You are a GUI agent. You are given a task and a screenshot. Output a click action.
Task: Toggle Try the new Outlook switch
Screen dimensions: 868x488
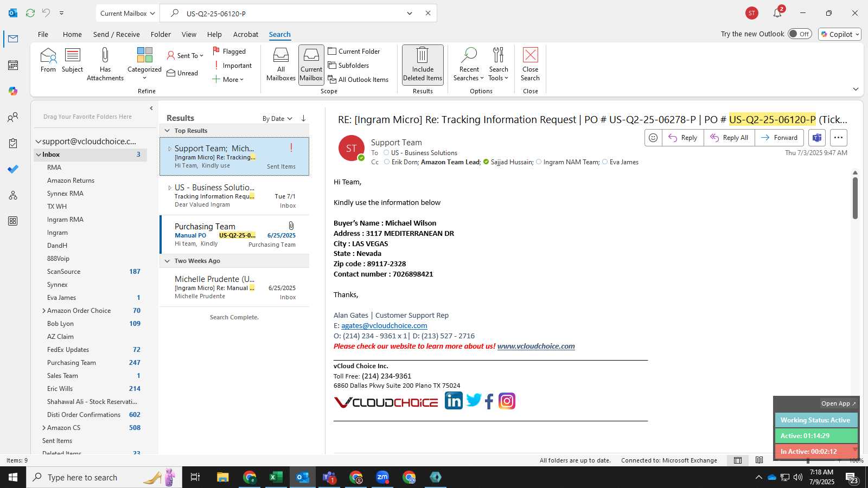pos(800,34)
